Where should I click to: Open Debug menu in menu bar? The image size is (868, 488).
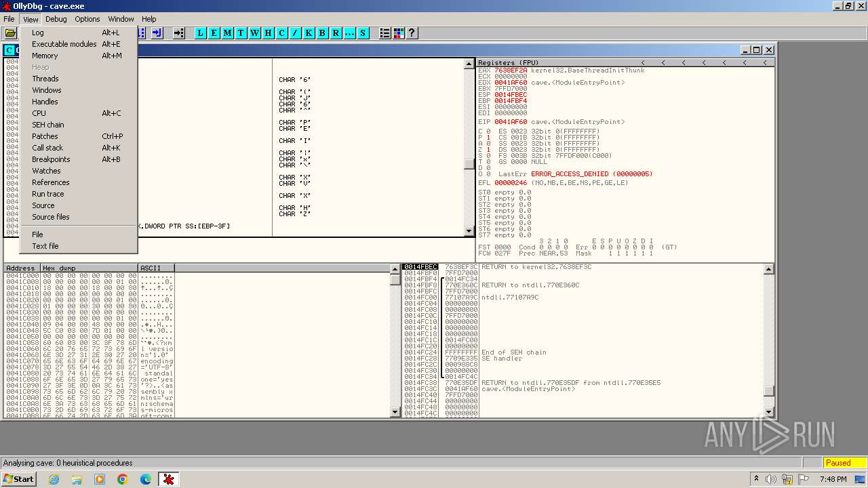coord(56,19)
